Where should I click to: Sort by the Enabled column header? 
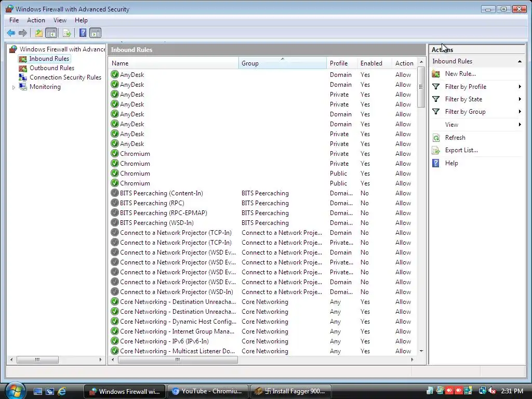[374, 63]
